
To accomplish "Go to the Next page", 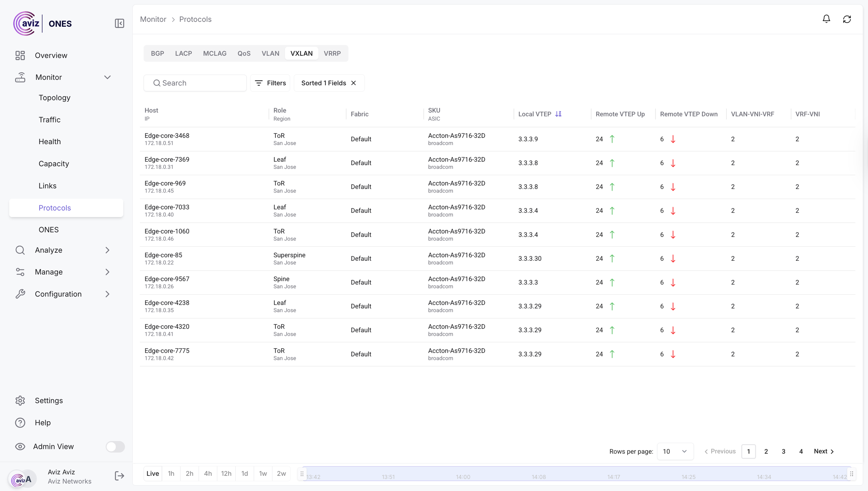I will point(824,451).
